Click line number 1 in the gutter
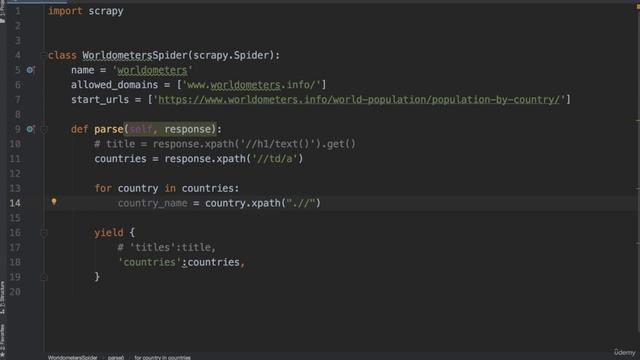Screen dimensions: 640x360 pos(17,11)
